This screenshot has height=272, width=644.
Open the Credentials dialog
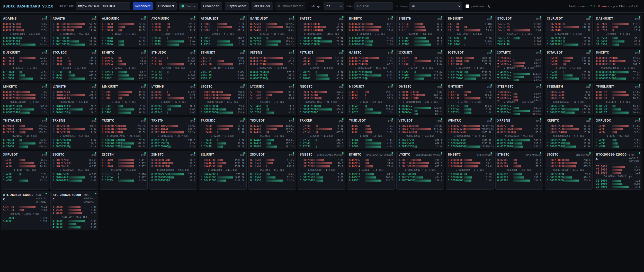click(211, 6)
